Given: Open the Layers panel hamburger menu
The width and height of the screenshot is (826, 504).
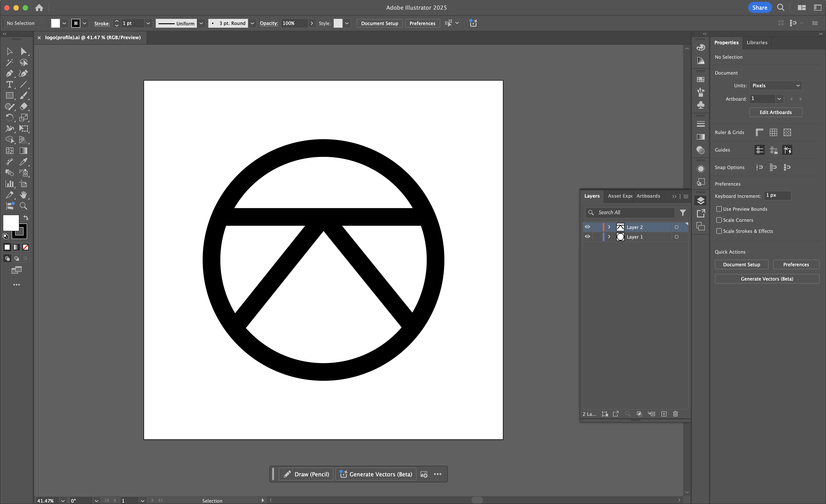Looking at the screenshot, I should pos(686,196).
